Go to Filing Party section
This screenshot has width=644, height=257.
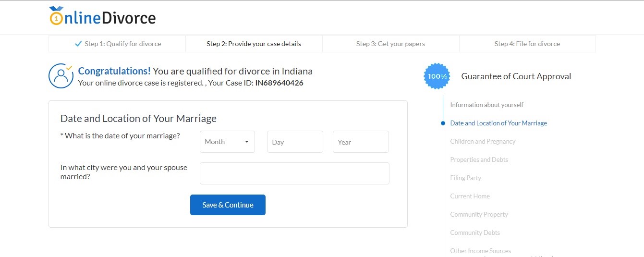click(465, 178)
